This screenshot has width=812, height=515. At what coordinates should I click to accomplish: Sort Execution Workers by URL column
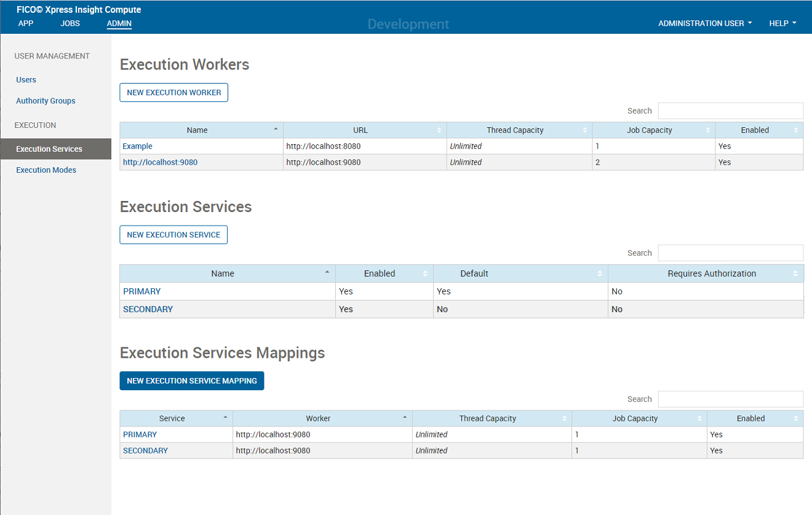coord(365,130)
